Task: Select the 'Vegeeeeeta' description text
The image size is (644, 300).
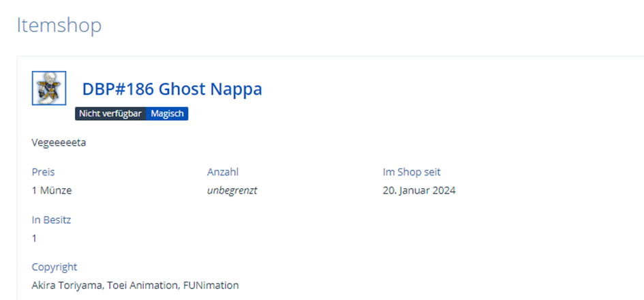Action: click(x=59, y=143)
